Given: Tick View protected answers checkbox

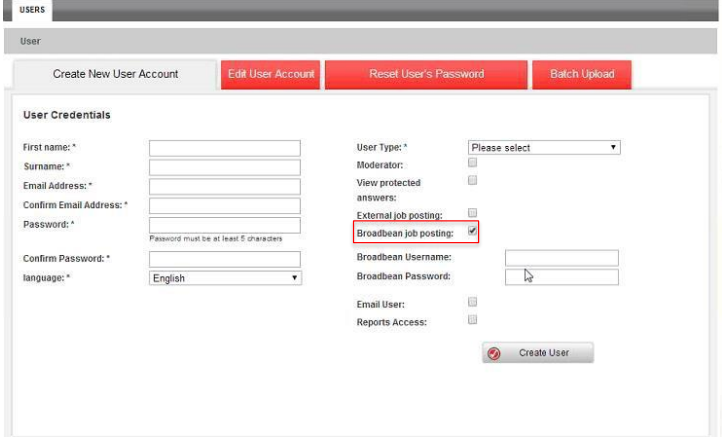Looking at the screenshot, I should pos(472,180).
